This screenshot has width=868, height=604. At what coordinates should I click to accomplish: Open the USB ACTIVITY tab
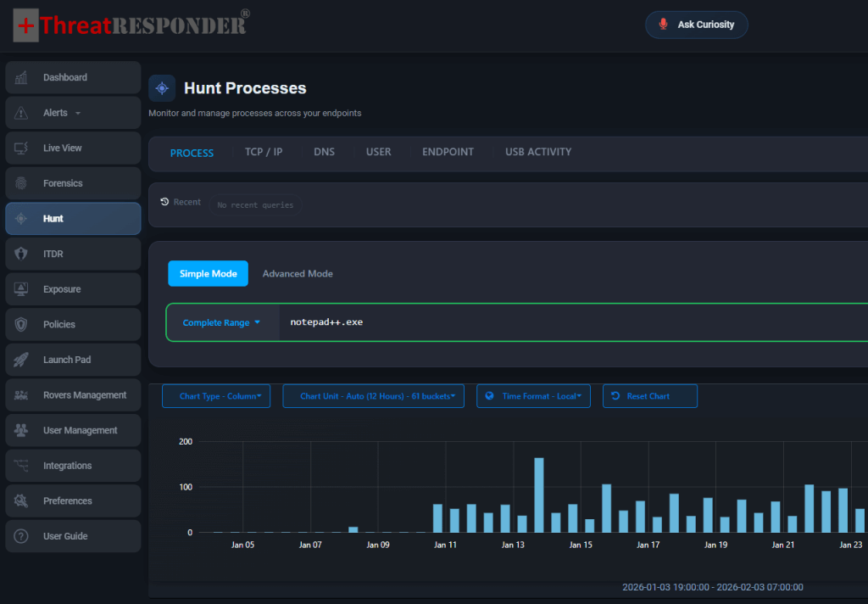pyautogui.click(x=538, y=153)
